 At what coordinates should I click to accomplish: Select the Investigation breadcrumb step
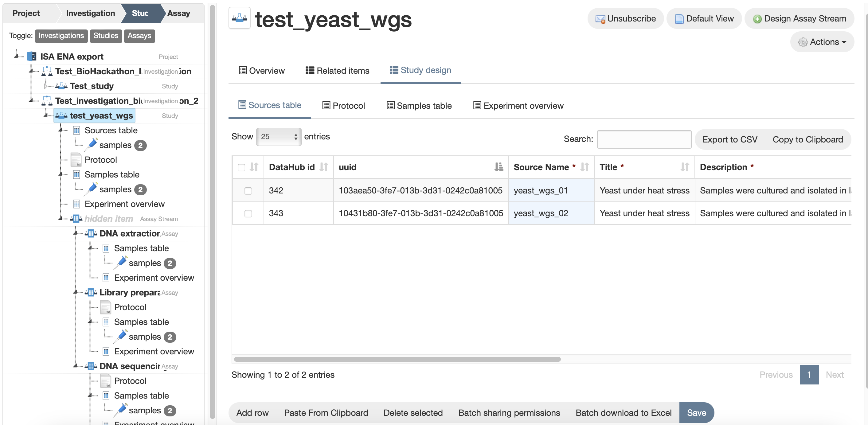click(x=90, y=13)
